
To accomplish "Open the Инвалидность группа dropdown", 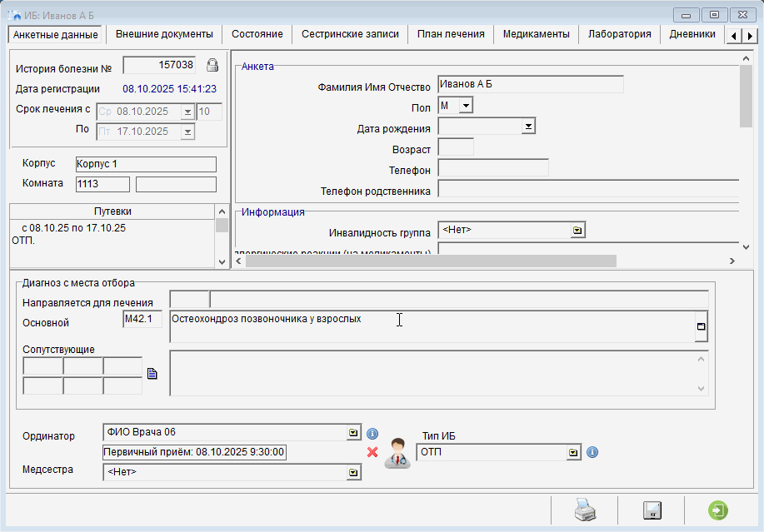I will [x=576, y=230].
